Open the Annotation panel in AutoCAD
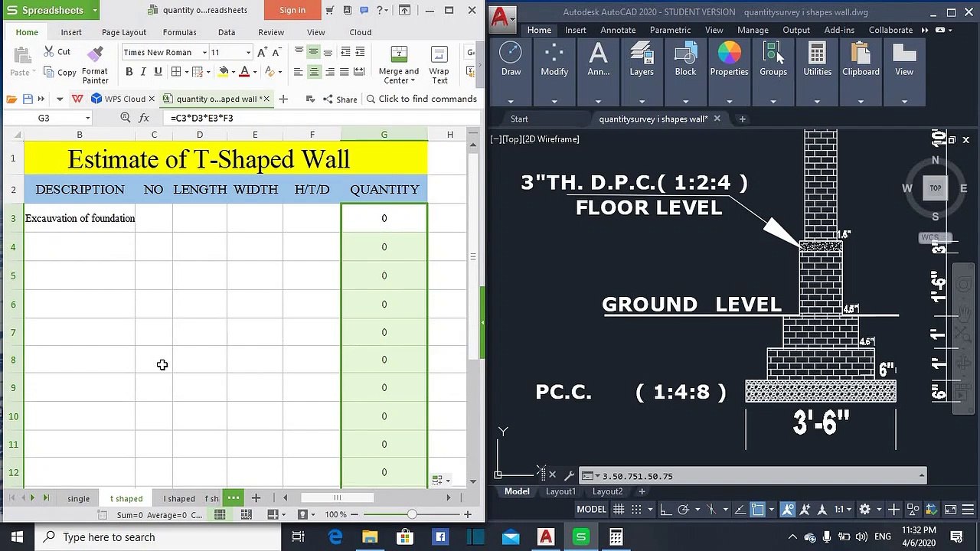The height and width of the screenshot is (551, 980). (x=599, y=59)
